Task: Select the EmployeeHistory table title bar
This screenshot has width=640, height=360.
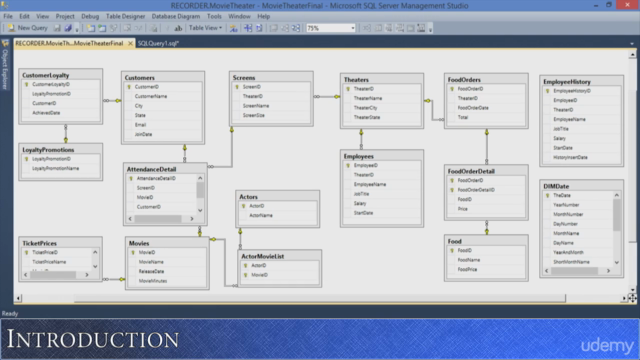Action: click(581, 82)
